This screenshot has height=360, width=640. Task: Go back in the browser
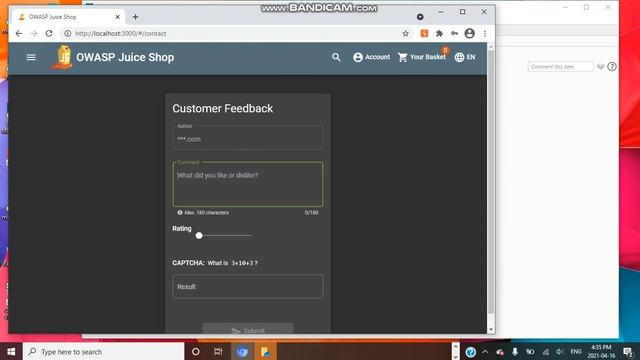pos(19,33)
